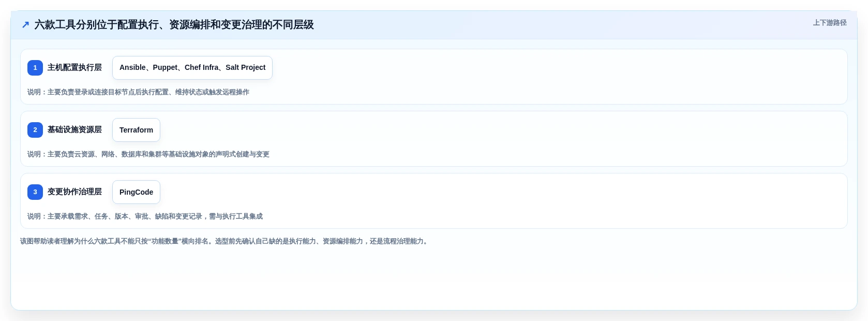
Task: Click the 上下游路径 label
Action: coord(830,23)
